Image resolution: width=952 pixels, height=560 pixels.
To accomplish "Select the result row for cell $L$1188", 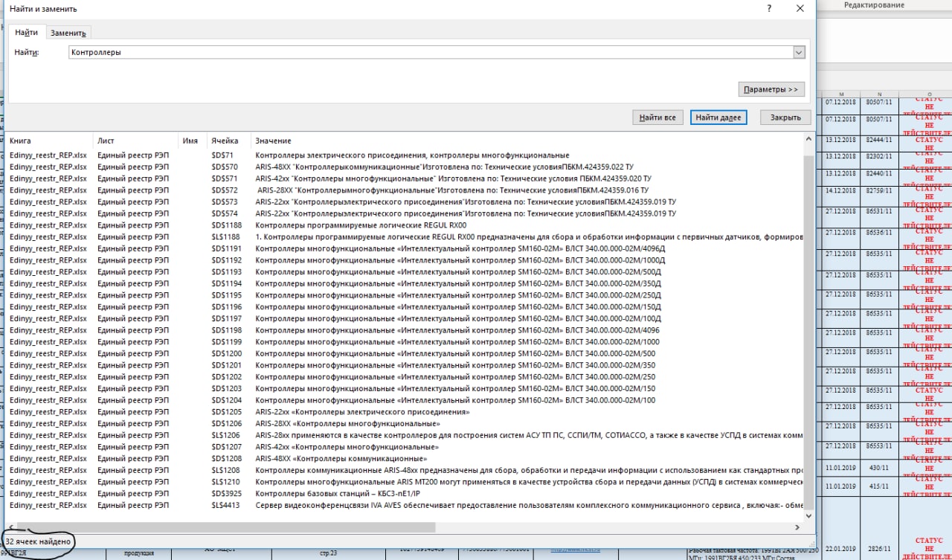I will coord(405,236).
